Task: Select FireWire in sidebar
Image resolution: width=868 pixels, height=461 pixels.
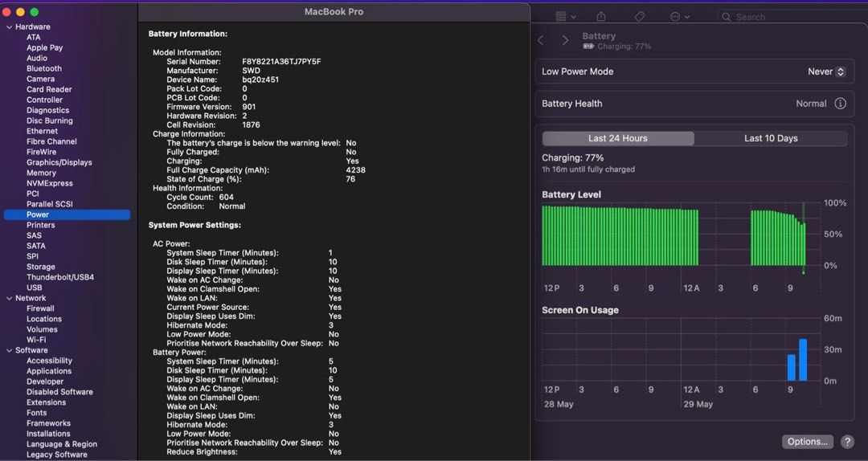Action: pyautogui.click(x=41, y=152)
